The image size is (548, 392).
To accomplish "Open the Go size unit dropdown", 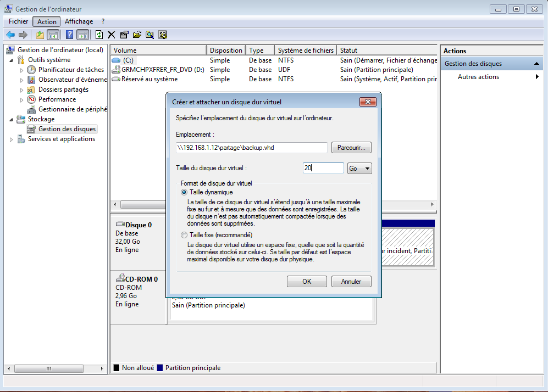I will click(x=360, y=169).
